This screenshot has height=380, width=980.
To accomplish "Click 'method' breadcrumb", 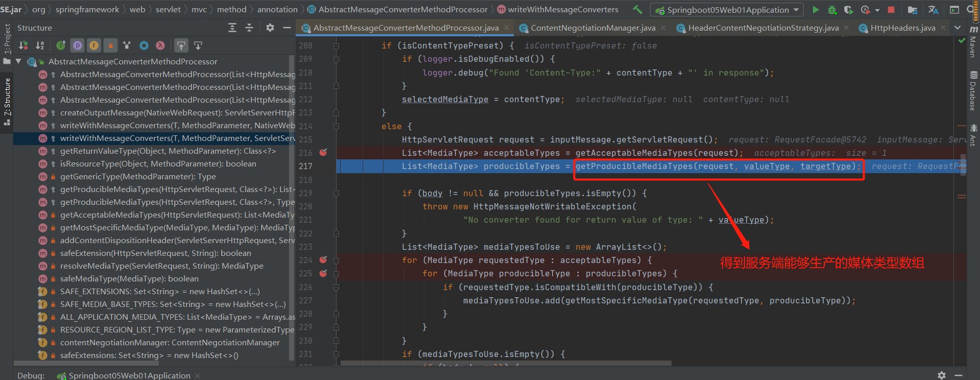I will pos(232,9).
